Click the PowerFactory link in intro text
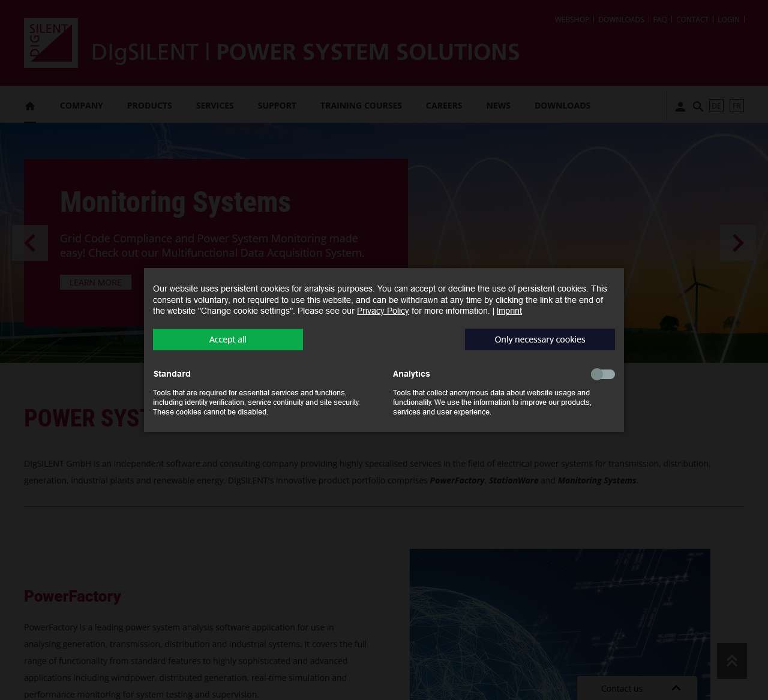 click(x=457, y=480)
